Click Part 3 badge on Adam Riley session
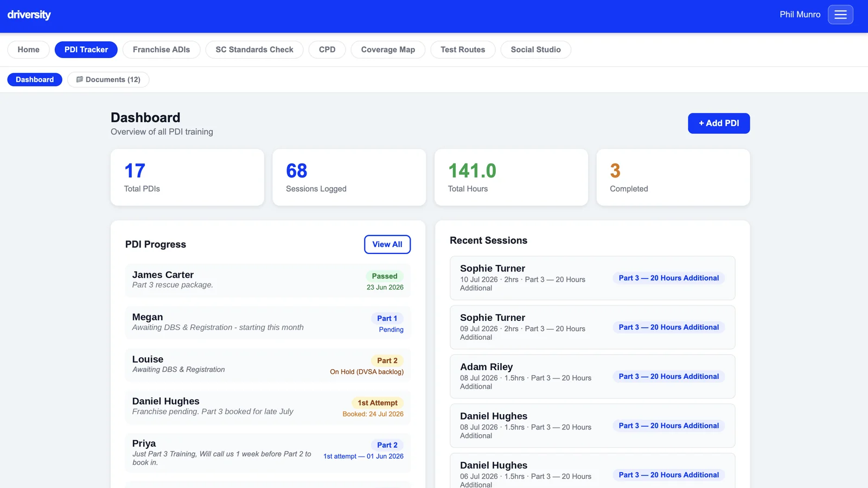Image resolution: width=868 pixels, height=488 pixels. (x=669, y=377)
